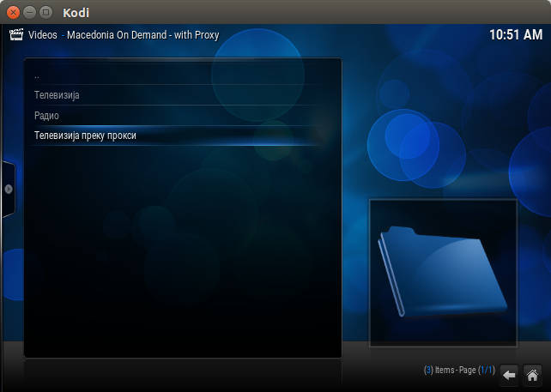Click the Videos breadcrumb label
Viewport: 551px width, 392px height.
[43, 35]
